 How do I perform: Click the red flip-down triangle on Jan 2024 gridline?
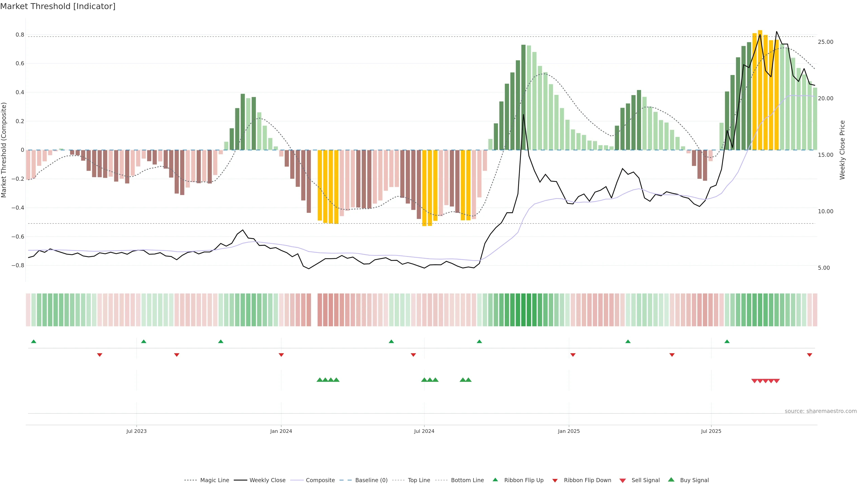tap(281, 355)
